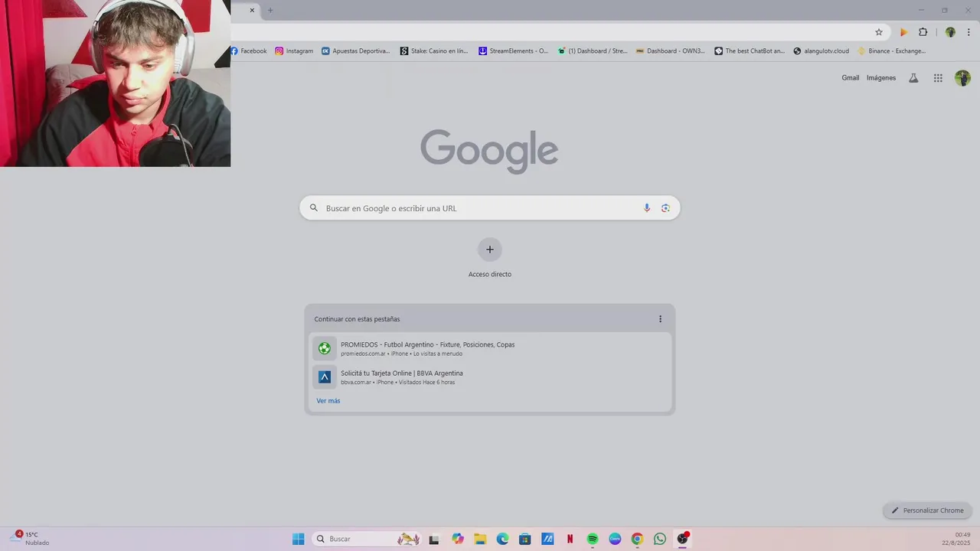Open Solicitá tu Tarjeta Online BBVA tab
This screenshot has width=980, height=551.
point(490,377)
